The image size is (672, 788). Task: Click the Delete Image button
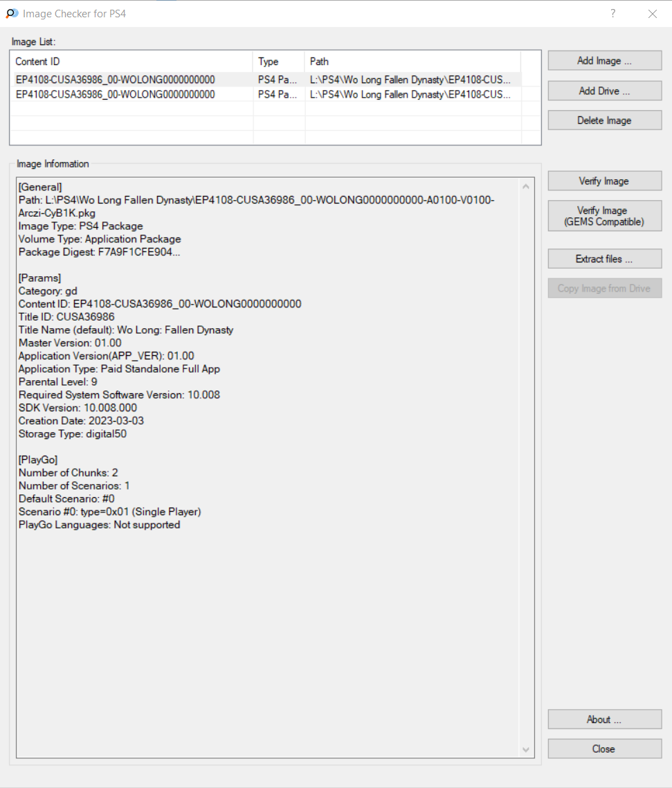pyautogui.click(x=604, y=120)
